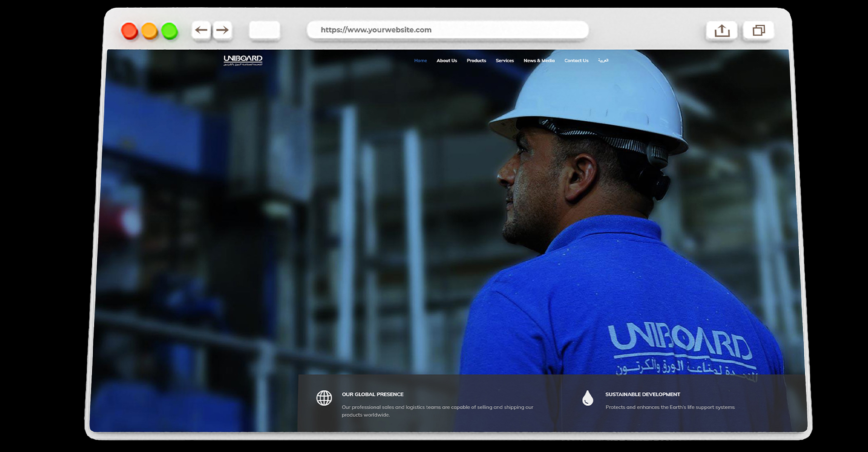Select Services in the navigation bar
The height and width of the screenshot is (452, 868).
coord(505,61)
